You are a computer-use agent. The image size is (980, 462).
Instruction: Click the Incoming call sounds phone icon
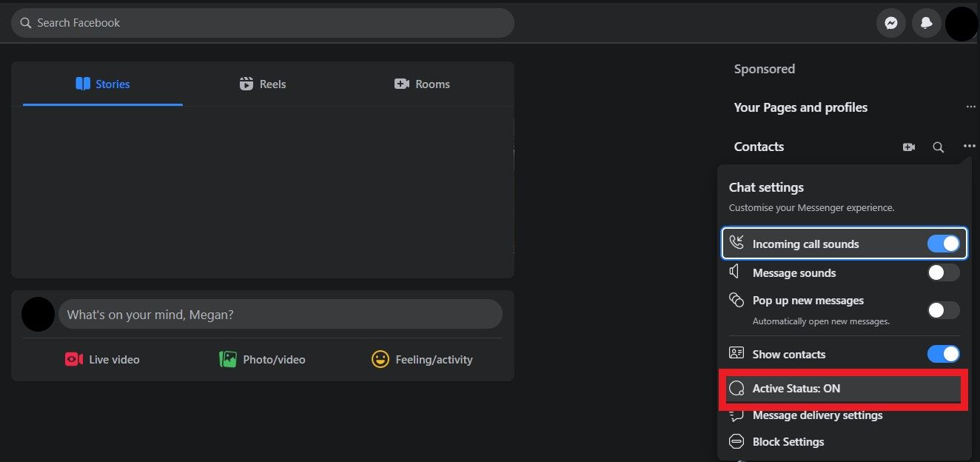[x=736, y=243]
